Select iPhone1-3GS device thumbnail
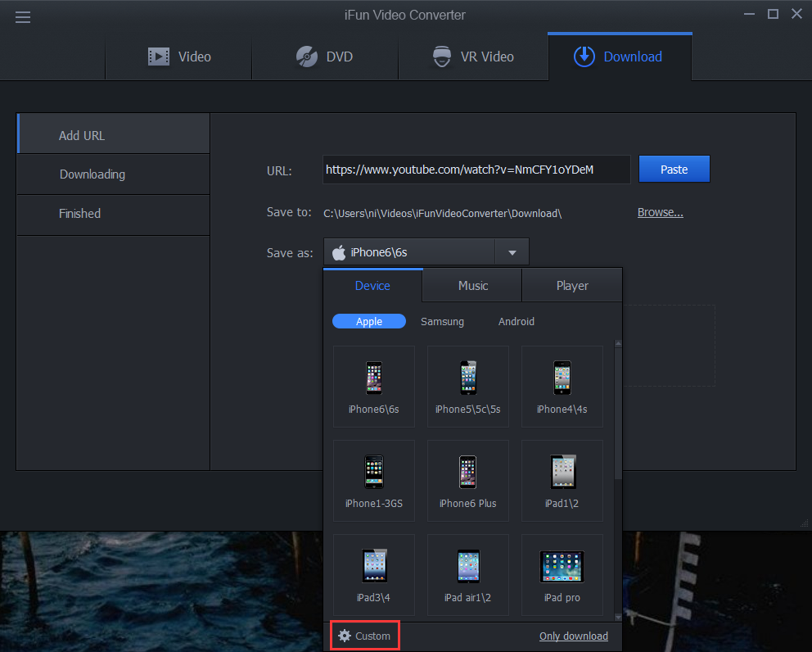812x652 pixels. pos(374,481)
